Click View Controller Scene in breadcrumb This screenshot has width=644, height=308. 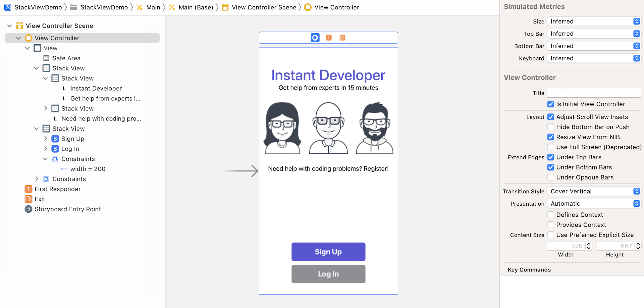point(264,7)
